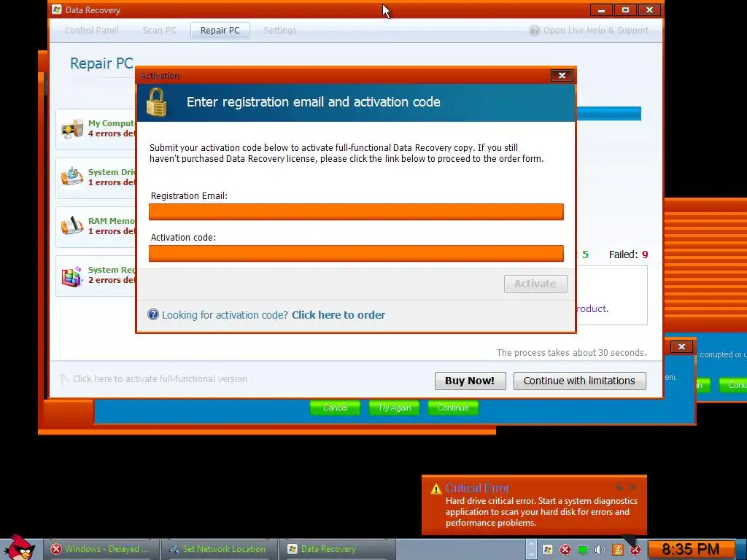Switch to the Scan PC tab
Image resolution: width=747 pixels, height=560 pixels.
click(x=159, y=31)
